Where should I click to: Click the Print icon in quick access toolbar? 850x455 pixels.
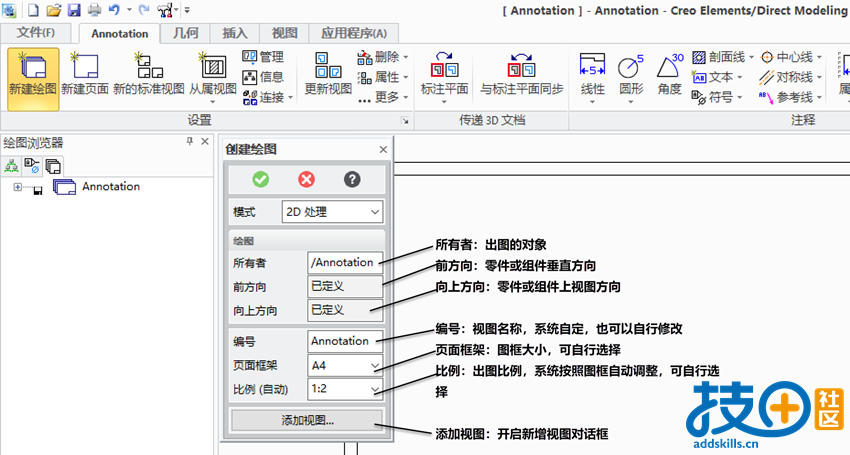click(x=94, y=10)
